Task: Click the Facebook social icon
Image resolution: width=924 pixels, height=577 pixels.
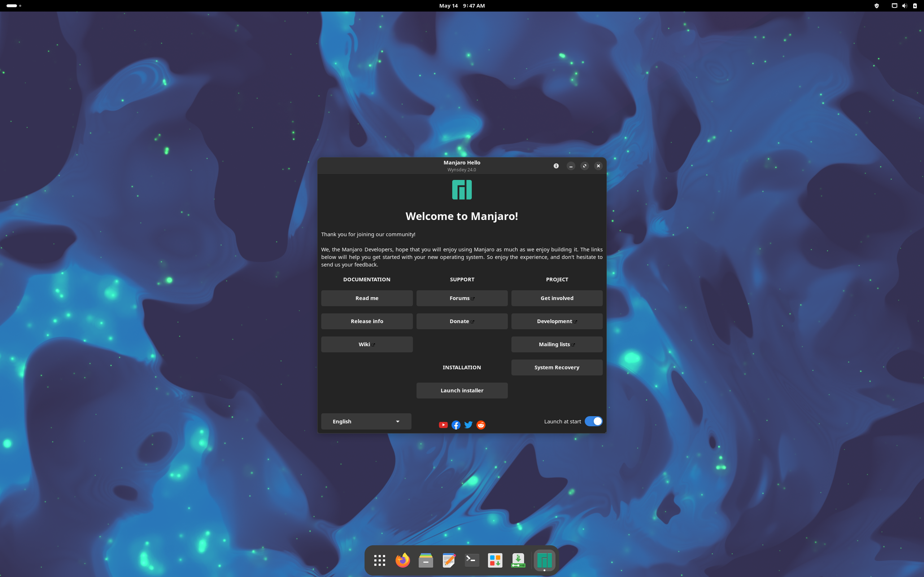Action: (x=456, y=425)
